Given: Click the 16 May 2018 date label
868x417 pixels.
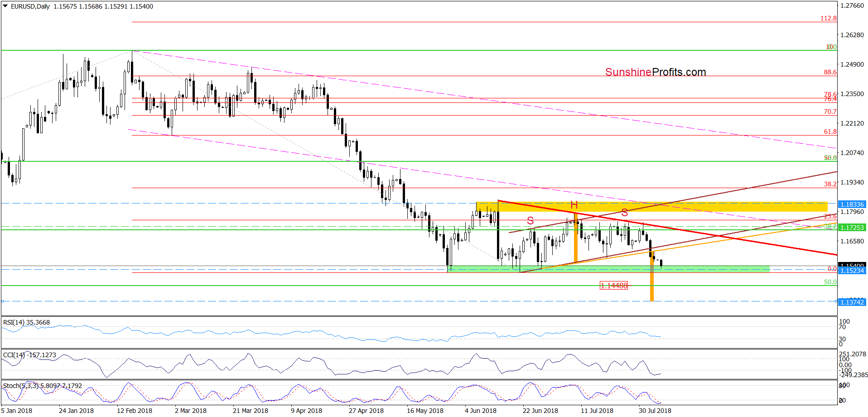Looking at the screenshot, I should (425, 411).
